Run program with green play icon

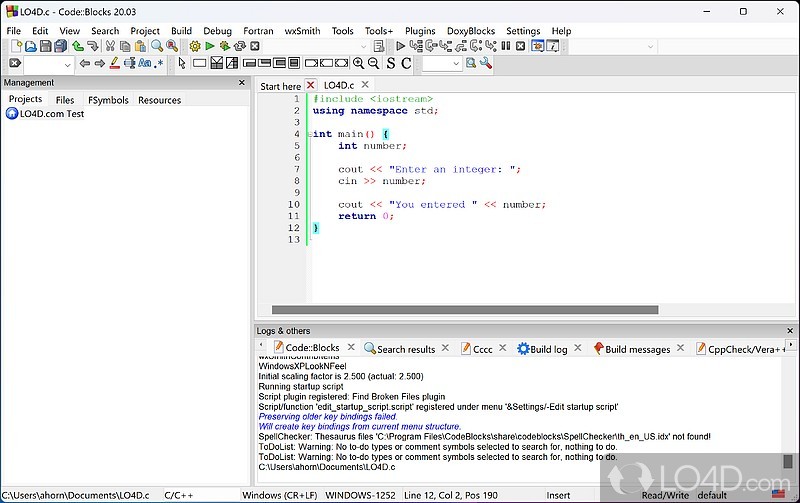[x=210, y=46]
